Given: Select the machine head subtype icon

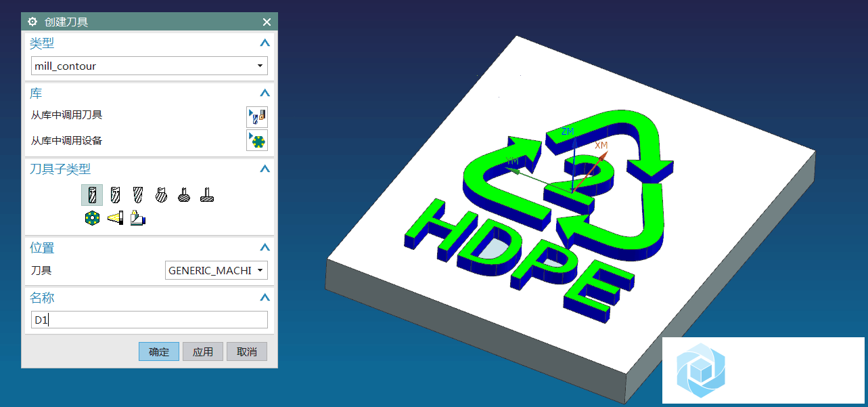Looking at the screenshot, I should coord(138,218).
